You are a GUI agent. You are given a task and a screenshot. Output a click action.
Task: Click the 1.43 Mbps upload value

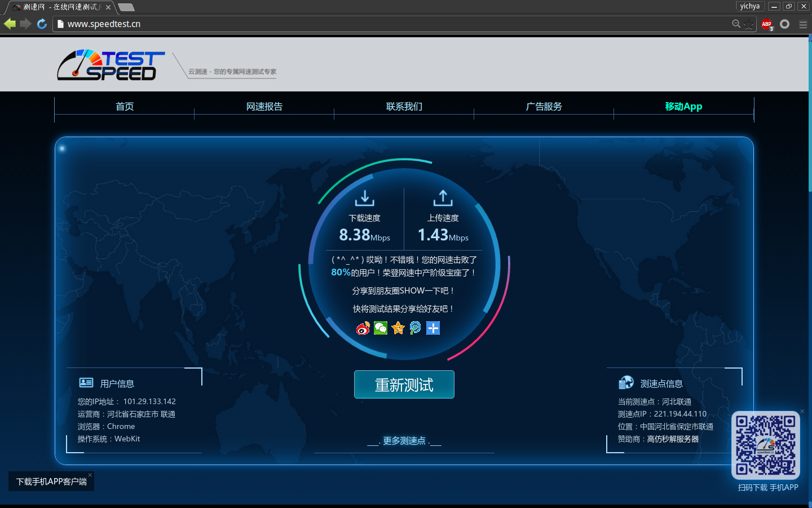click(443, 235)
